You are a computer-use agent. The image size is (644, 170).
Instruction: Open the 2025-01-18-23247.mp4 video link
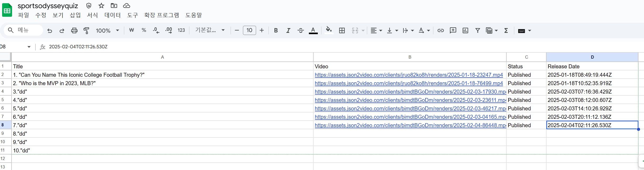[x=408, y=75]
